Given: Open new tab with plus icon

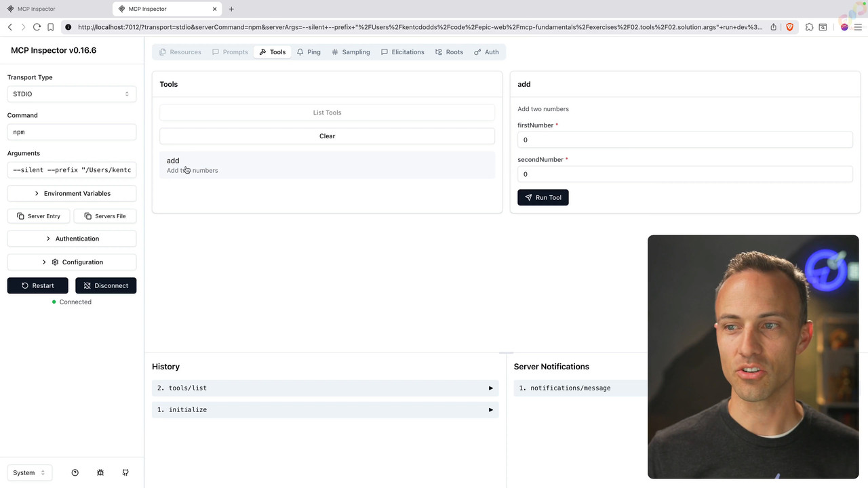Looking at the screenshot, I should pos(231,9).
